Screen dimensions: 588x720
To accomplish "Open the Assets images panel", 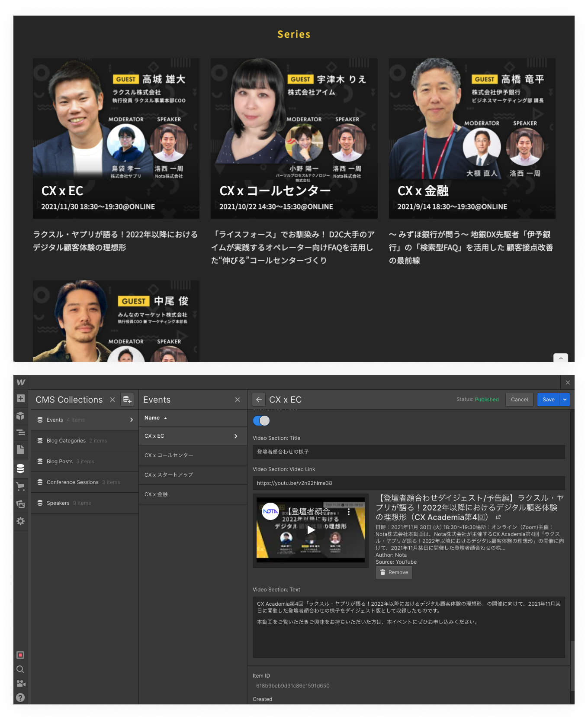I will click(x=20, y=504).
